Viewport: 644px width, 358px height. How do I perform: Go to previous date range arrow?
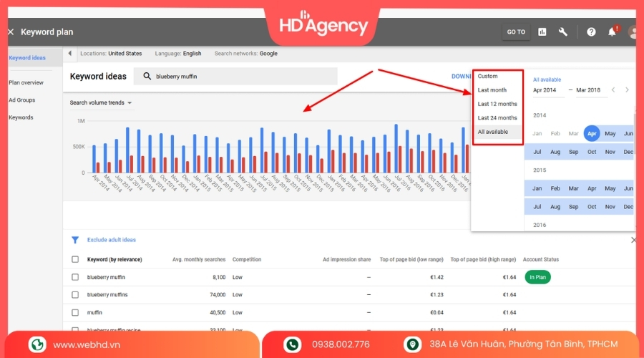click(x=613, y=90)
